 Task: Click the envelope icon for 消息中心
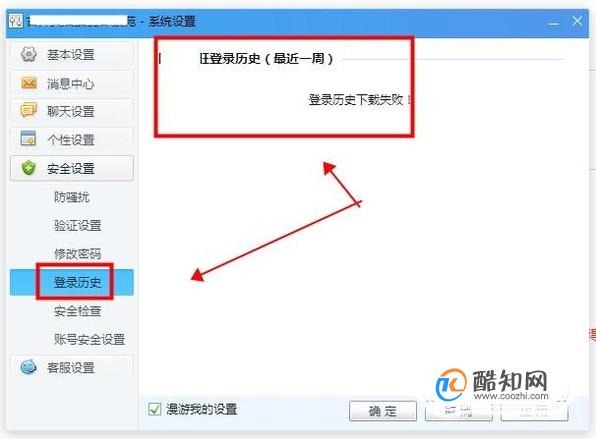tap(29, 83)
